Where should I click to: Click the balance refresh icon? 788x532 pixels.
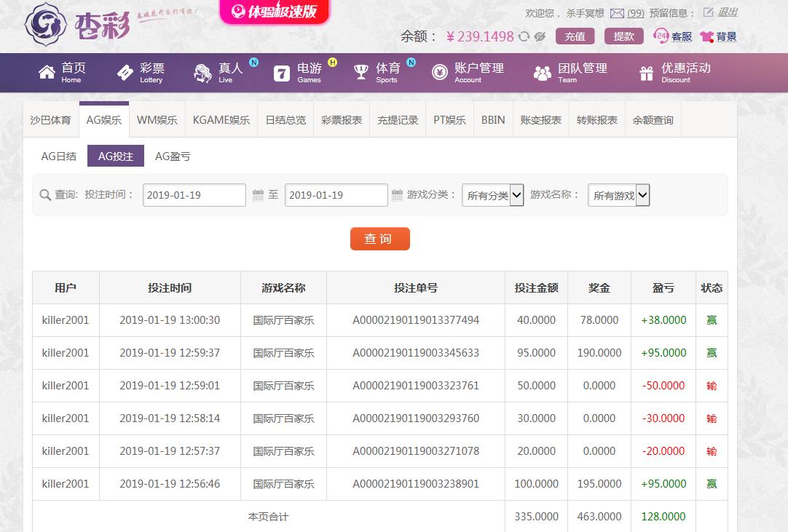click(524, 36)
